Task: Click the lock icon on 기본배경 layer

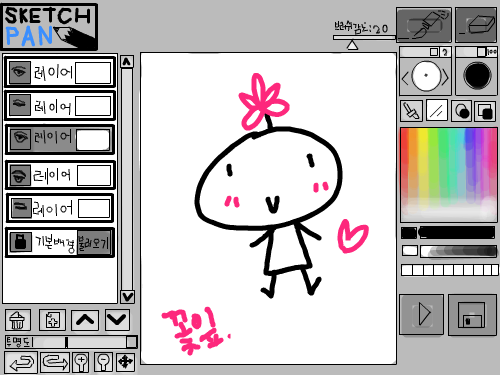Action: [20, 242]
